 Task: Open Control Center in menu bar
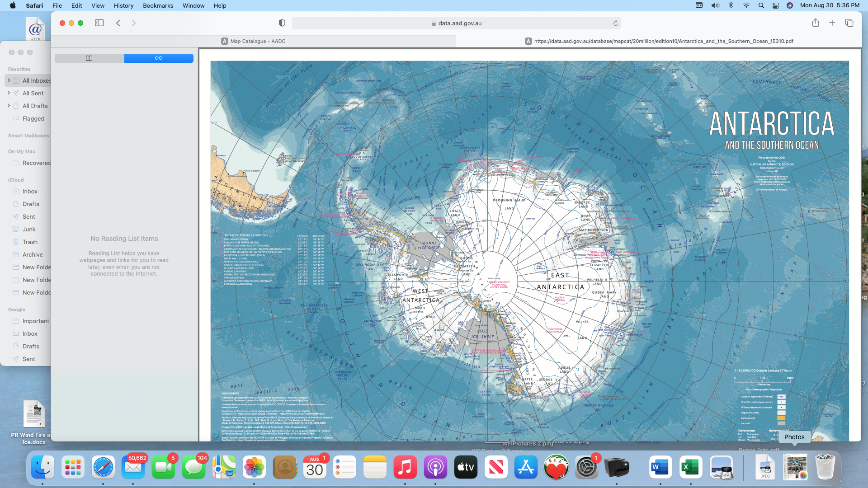coord(776,5)
